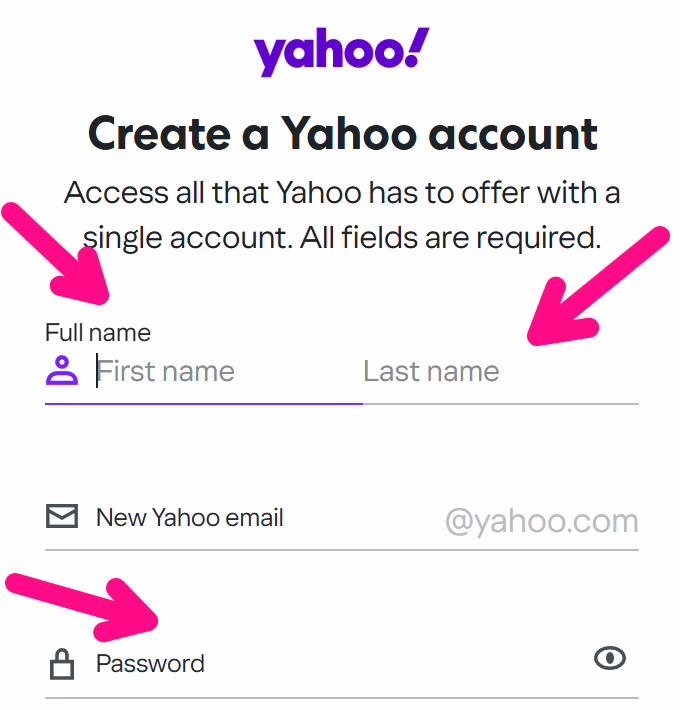
Task: Click the padlock icon
Action: [x=62, y=664]
